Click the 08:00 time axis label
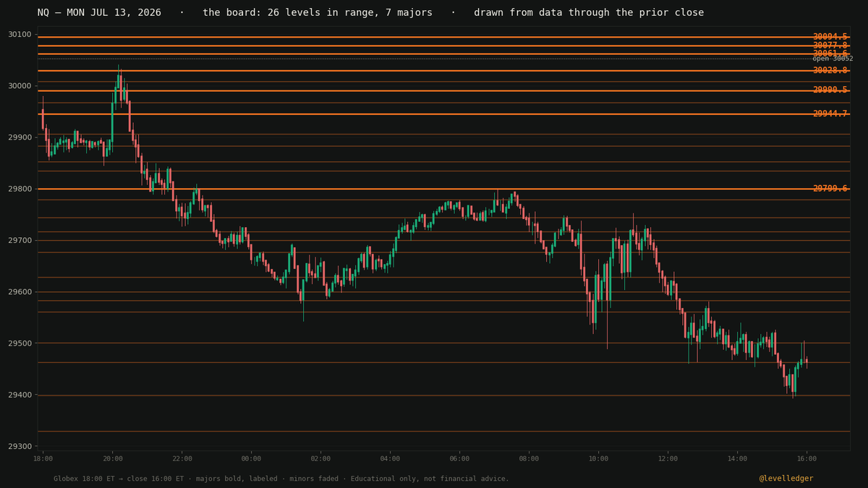868x488 pixels. tap(529, 458)
